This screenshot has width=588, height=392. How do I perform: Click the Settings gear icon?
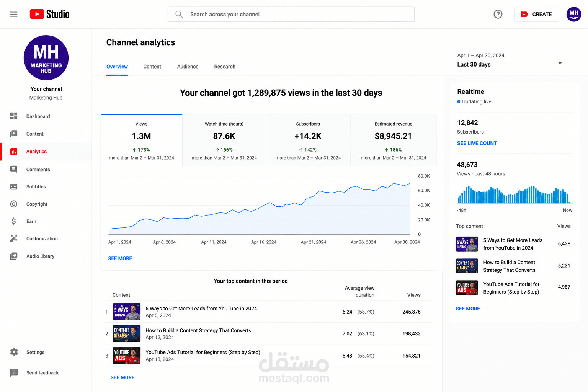pos(14,352)
